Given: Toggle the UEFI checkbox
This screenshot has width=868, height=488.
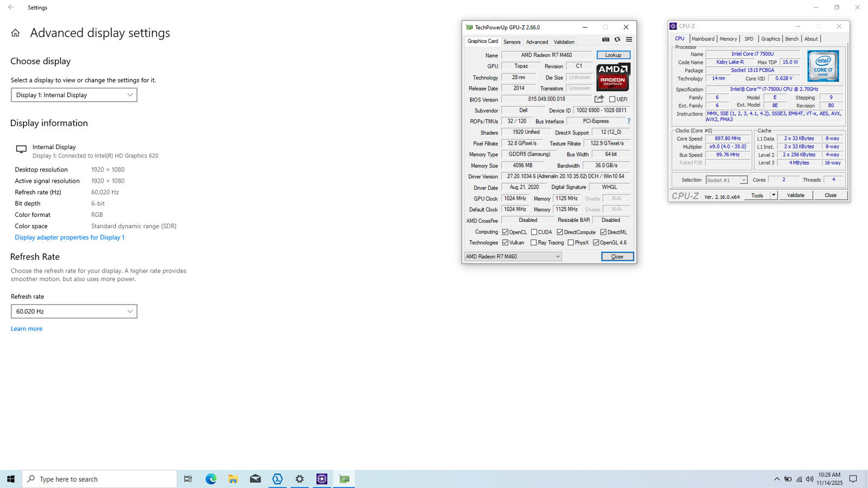Looking at the screenshot, I should 612,99.
